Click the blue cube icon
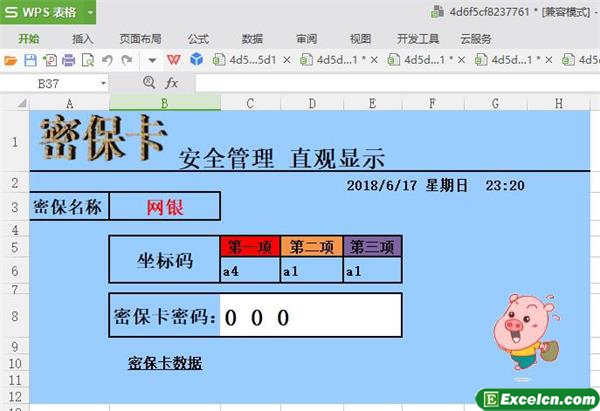Screen dimensions: 600x411 click(196, 60)
